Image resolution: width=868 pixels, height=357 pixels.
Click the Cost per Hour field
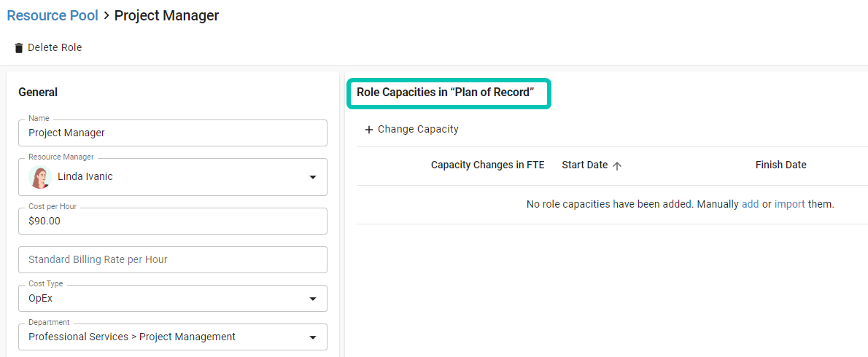[x=173, y=221]
